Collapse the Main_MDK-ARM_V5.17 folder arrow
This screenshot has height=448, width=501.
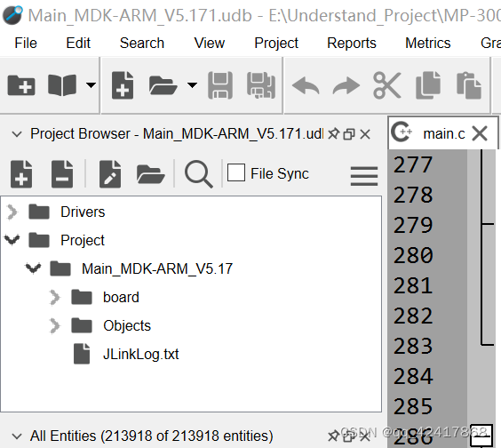click(33, 268)
